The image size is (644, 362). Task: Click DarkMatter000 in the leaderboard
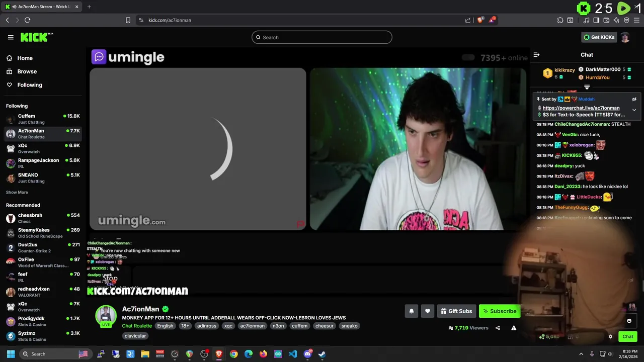tap(603, 69)
